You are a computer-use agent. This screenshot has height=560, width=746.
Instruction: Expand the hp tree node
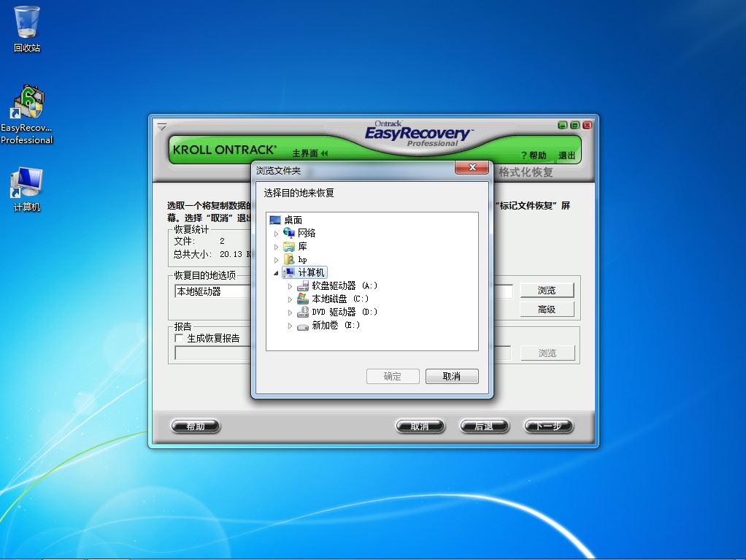(x=276, y=260)
